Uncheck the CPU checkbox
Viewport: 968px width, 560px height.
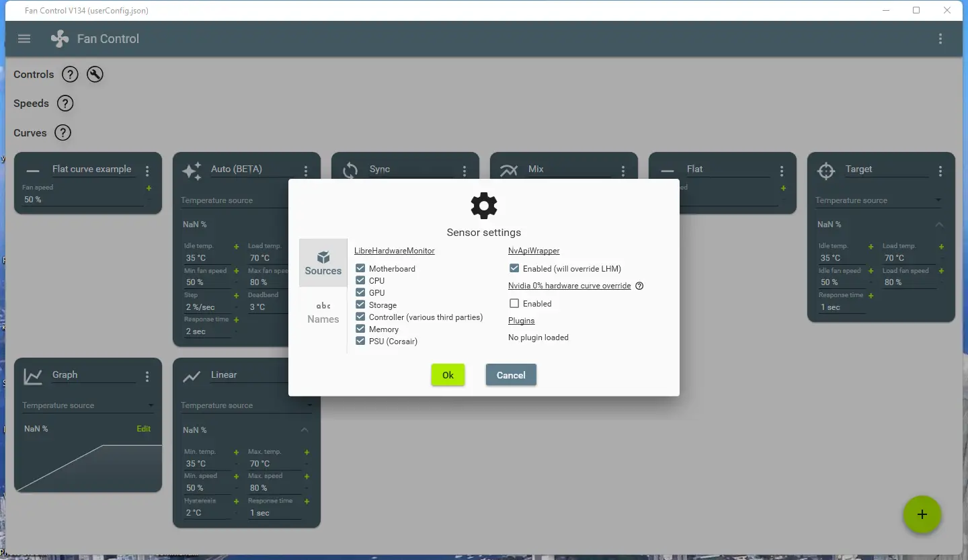tap(360, 280)
